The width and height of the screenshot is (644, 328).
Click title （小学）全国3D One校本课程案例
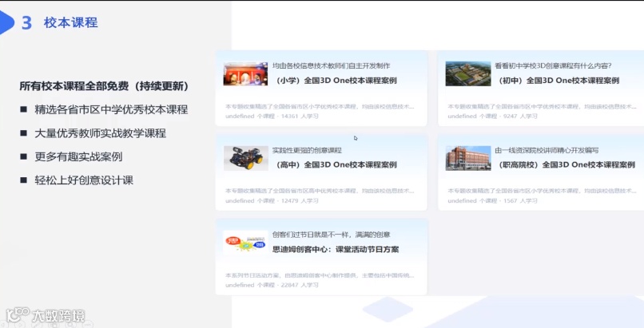tap(335, 81)
